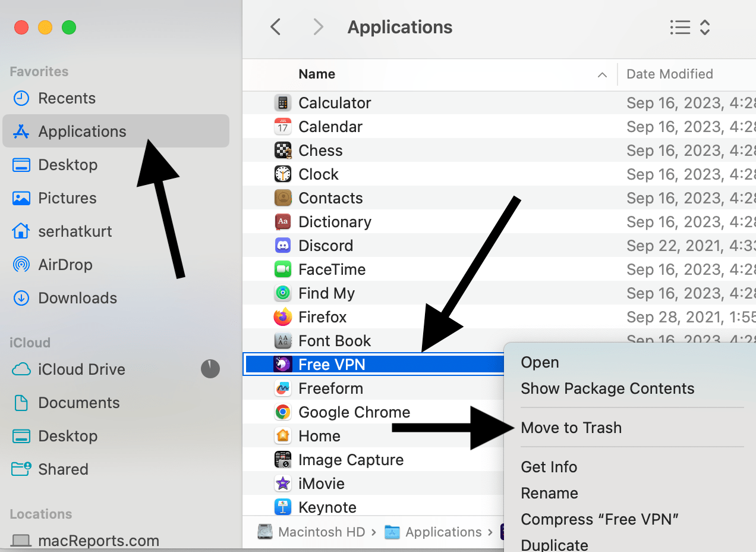
Task: Open the serhatkurt home folder
Action: coord(116,231)
